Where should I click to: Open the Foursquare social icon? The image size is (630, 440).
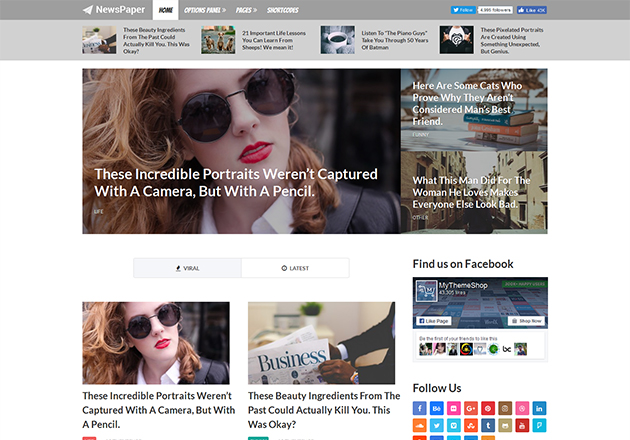coord(539,425)
